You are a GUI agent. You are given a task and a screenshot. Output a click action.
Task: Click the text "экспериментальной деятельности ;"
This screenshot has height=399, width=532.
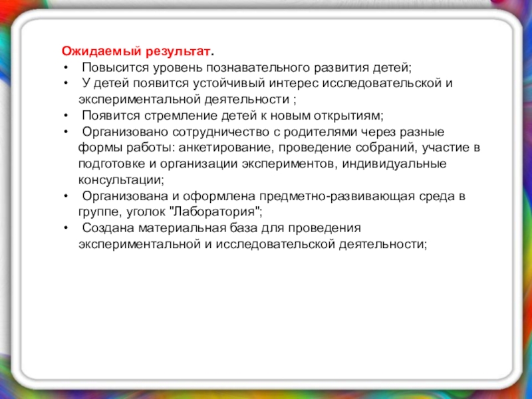[188, 100]
